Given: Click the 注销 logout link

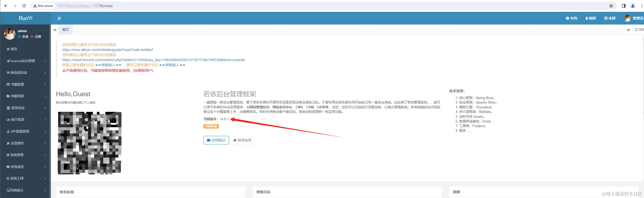Looking at the screenshot, I should (36, 37).
